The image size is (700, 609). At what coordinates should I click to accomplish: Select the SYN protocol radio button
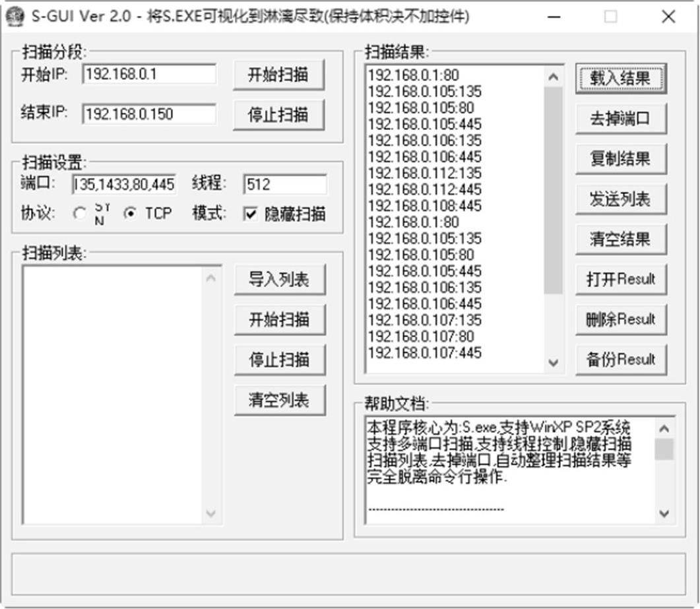click(x=80, y=213)
